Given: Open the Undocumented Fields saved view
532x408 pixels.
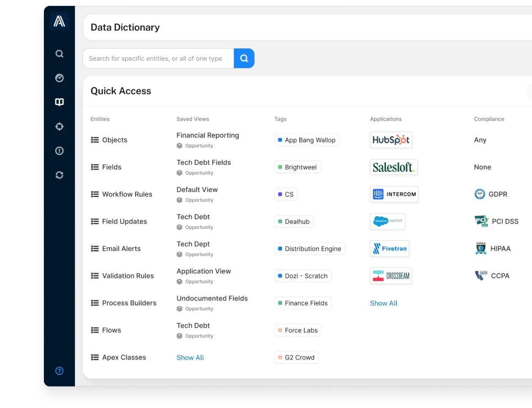Looking at the screenshot, I should click(x=212, y=298).
